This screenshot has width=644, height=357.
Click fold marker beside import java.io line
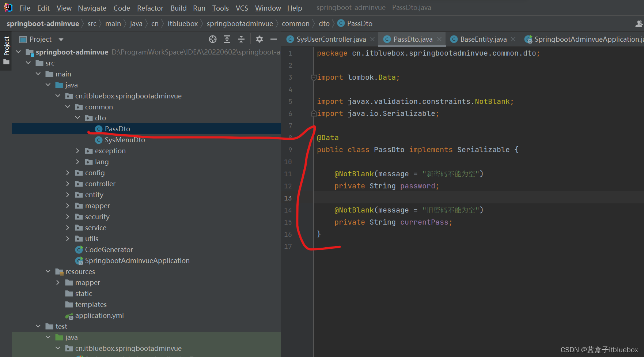click(314, 113)
